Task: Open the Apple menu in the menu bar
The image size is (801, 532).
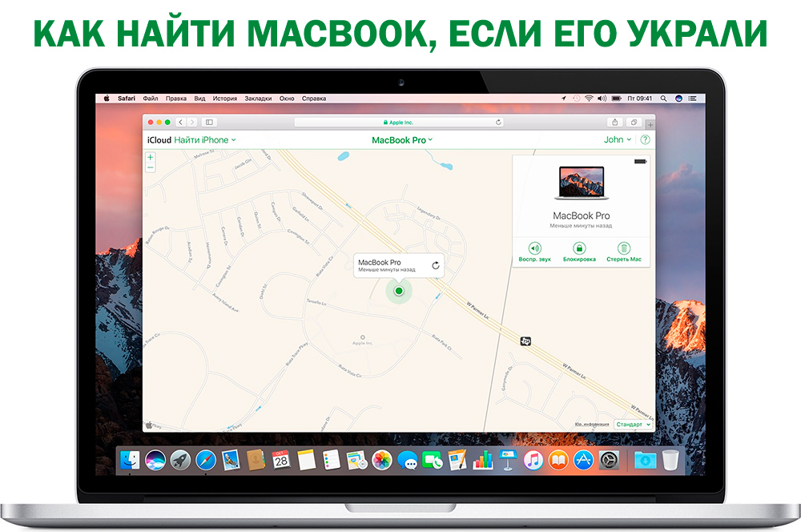Action: pos(107,98)
